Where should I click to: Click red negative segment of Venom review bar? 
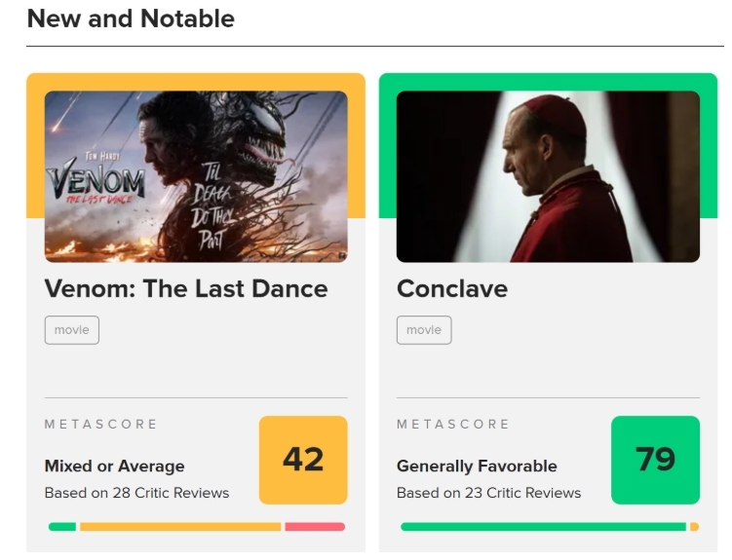click(x=315, y=527)
